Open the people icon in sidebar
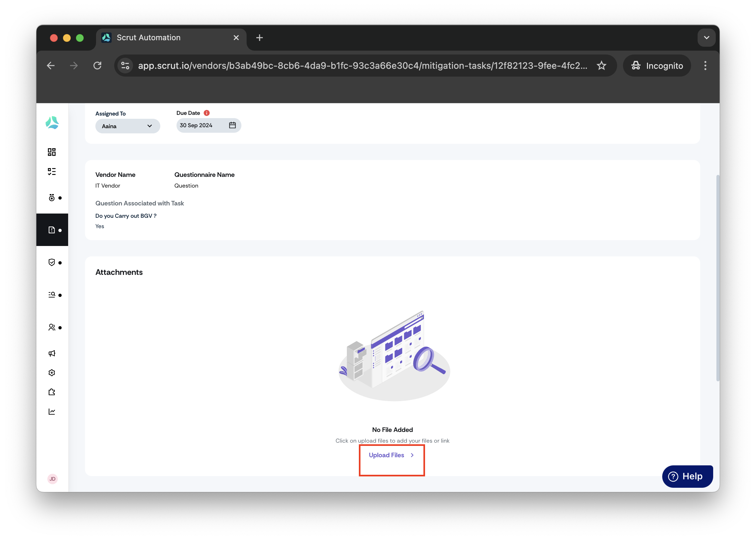This screenshot has width=756, height=540. [52, 327]
